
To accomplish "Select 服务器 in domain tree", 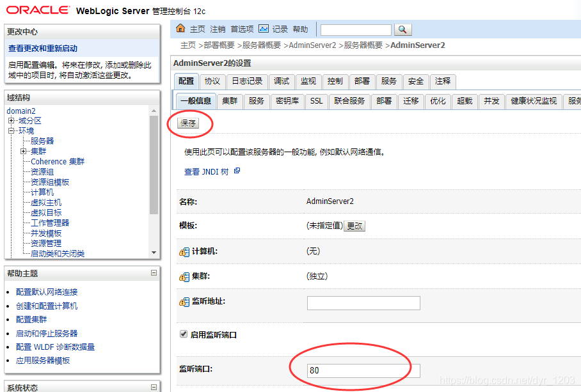I will 42,141.
